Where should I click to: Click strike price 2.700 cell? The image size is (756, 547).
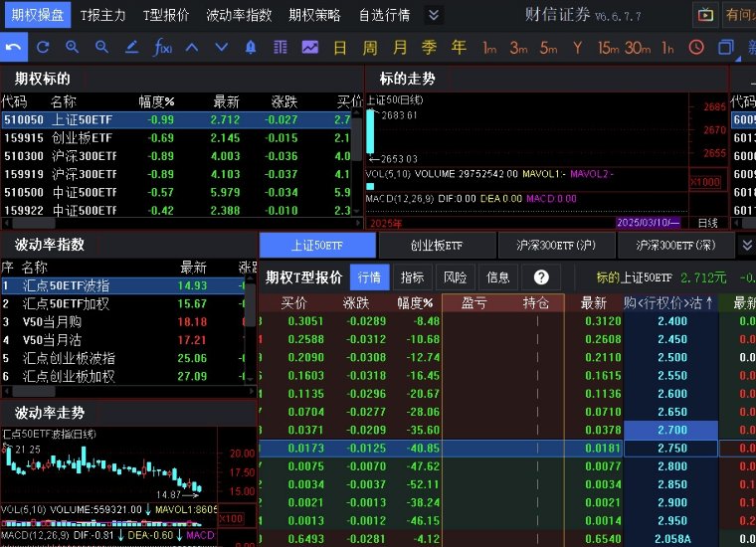click(672, 430)
